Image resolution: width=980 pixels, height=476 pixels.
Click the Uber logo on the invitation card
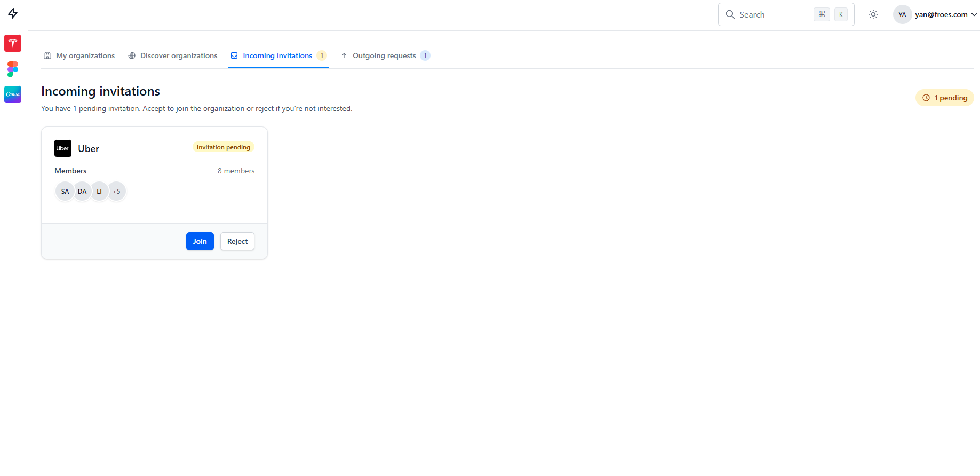pos(63,148)
